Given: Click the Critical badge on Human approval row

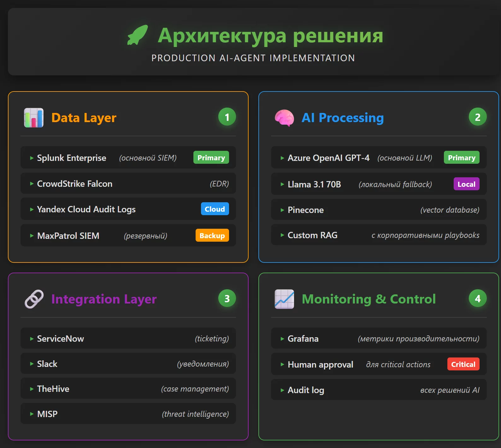Looking at the screenshot, I should coord(463,364).
